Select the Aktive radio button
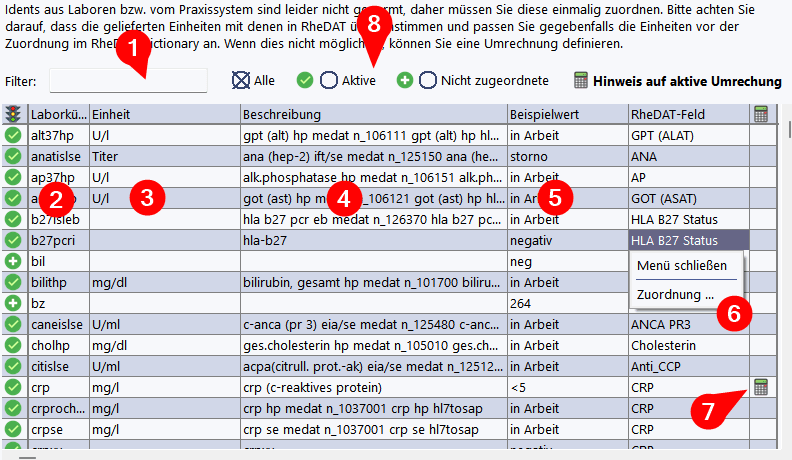The height and width of the screenshot is (460, 792). (x=328, y=81)
